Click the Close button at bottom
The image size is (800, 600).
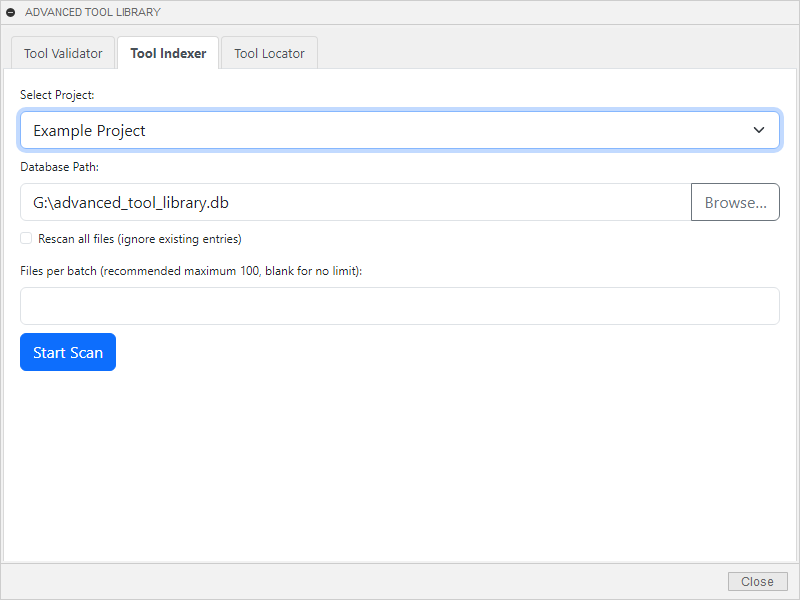click(757, 581)
